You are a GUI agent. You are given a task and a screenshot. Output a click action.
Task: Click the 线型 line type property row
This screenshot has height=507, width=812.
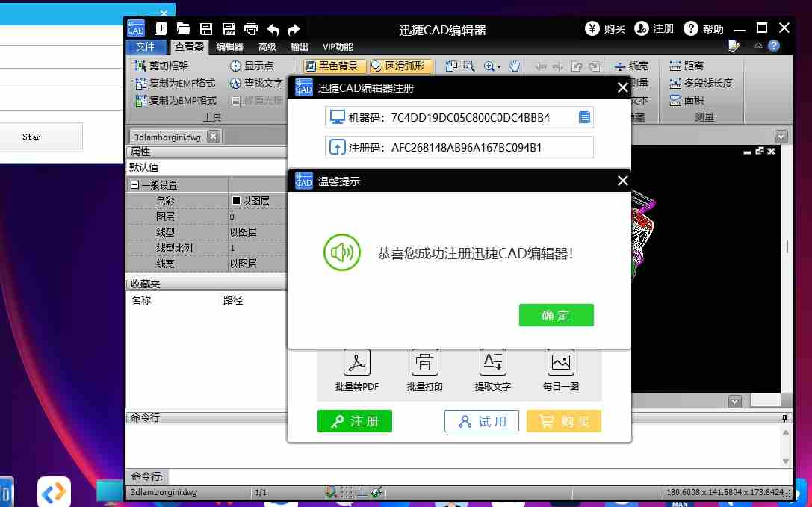coord(206,232)
